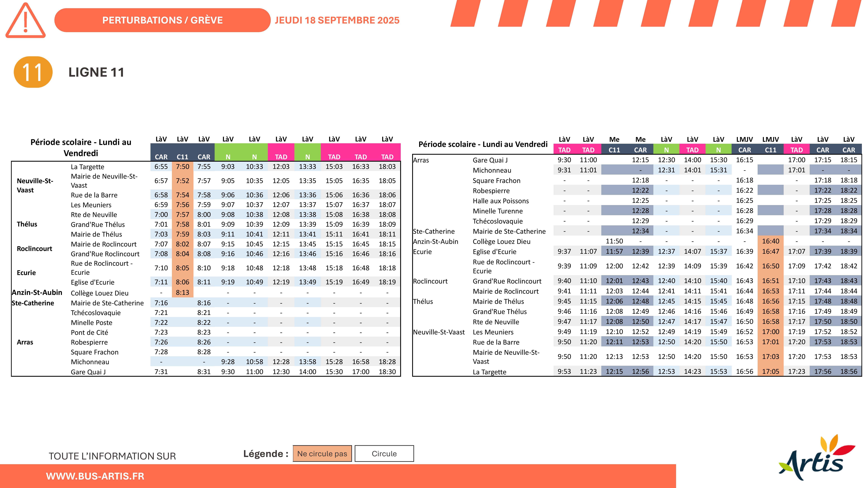
Task: Click the 18:30 Gare Quai J arrival
Action: click(x=387, y=372)
